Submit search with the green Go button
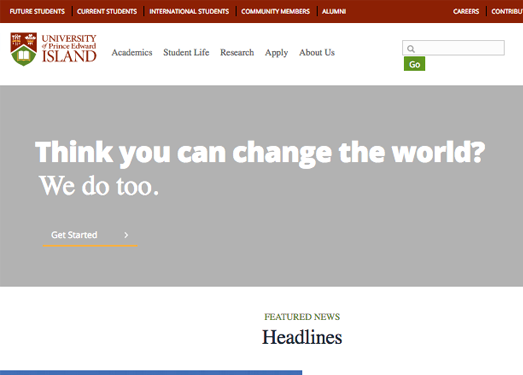The image size is (523, 375). tap(414, 64)
